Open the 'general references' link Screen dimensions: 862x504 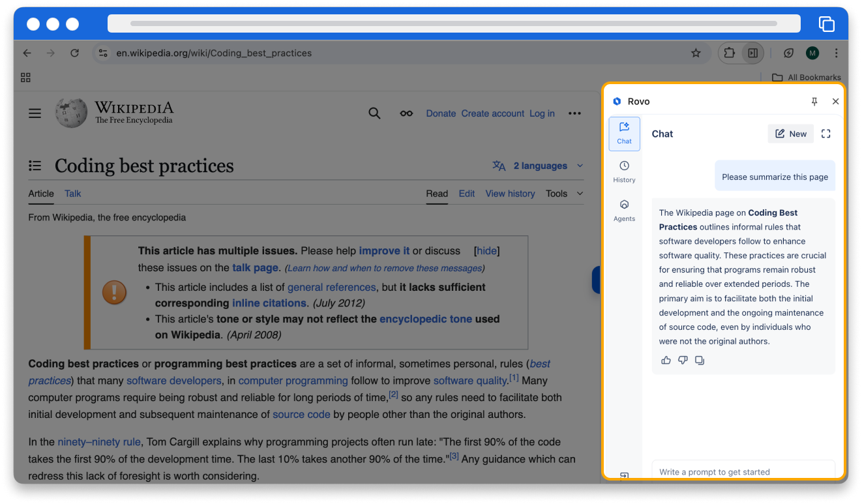[x=332, y=288]
